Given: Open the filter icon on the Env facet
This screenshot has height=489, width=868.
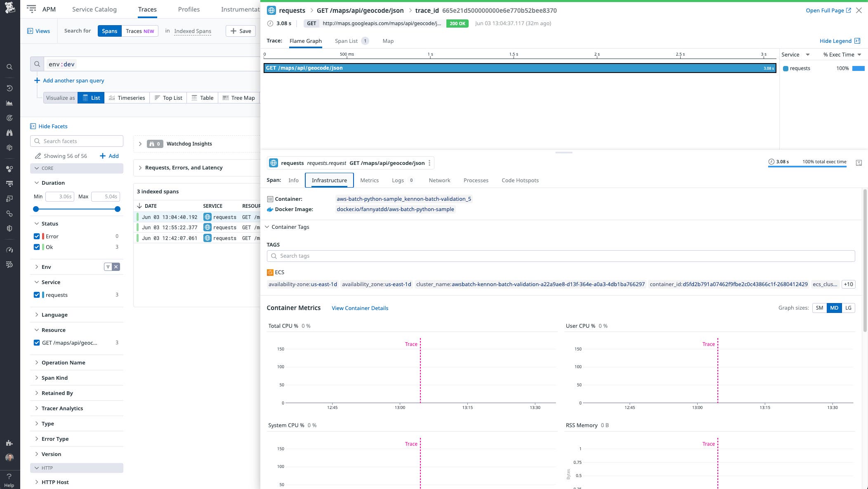Looking at the screenshot, I should tap(108, 267).
